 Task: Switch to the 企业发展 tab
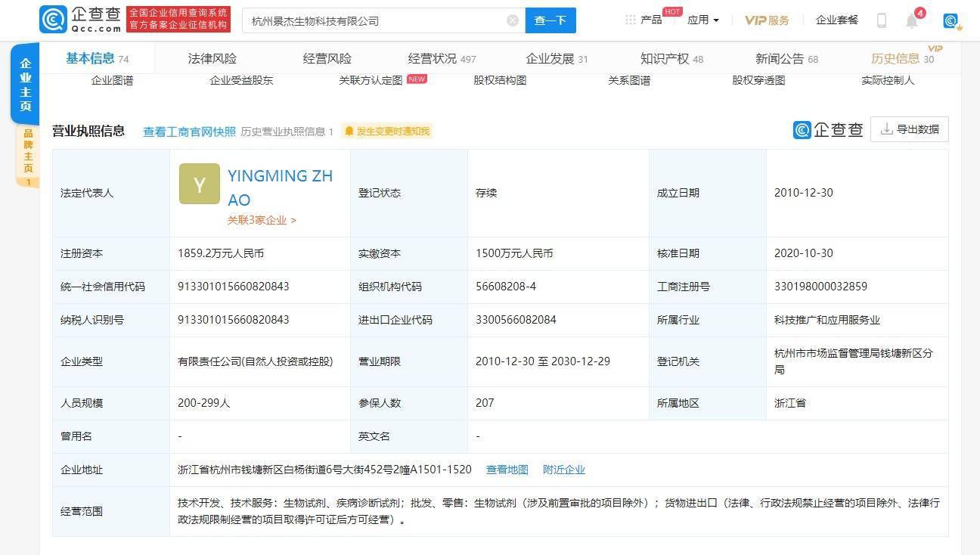coord(557,58)
